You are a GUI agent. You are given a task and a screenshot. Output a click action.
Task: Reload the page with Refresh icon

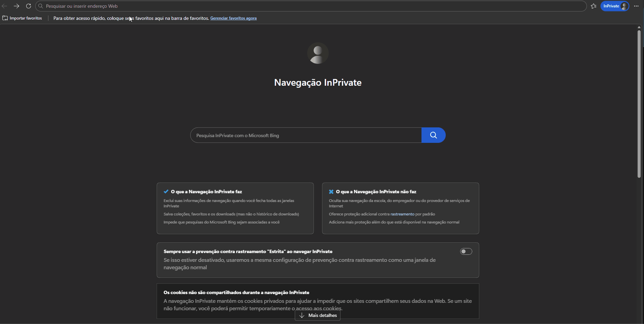pos(29,6)
